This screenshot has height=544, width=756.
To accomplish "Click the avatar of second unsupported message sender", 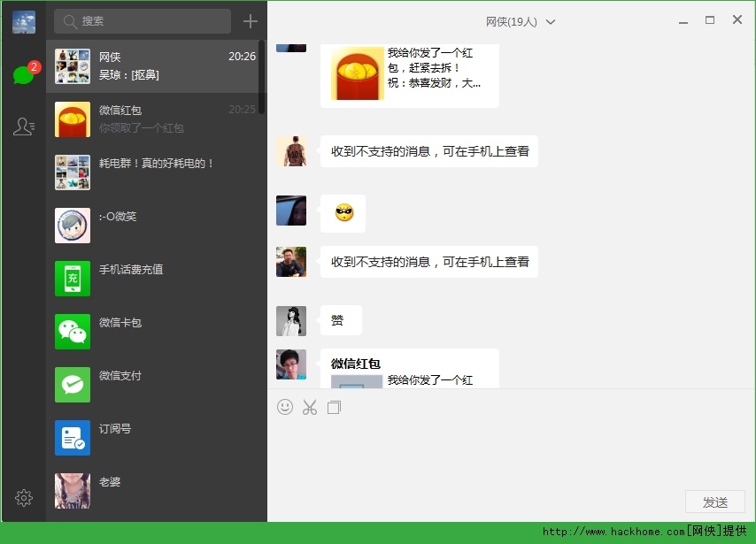I will pyautogui.click(x=291, y=262).
